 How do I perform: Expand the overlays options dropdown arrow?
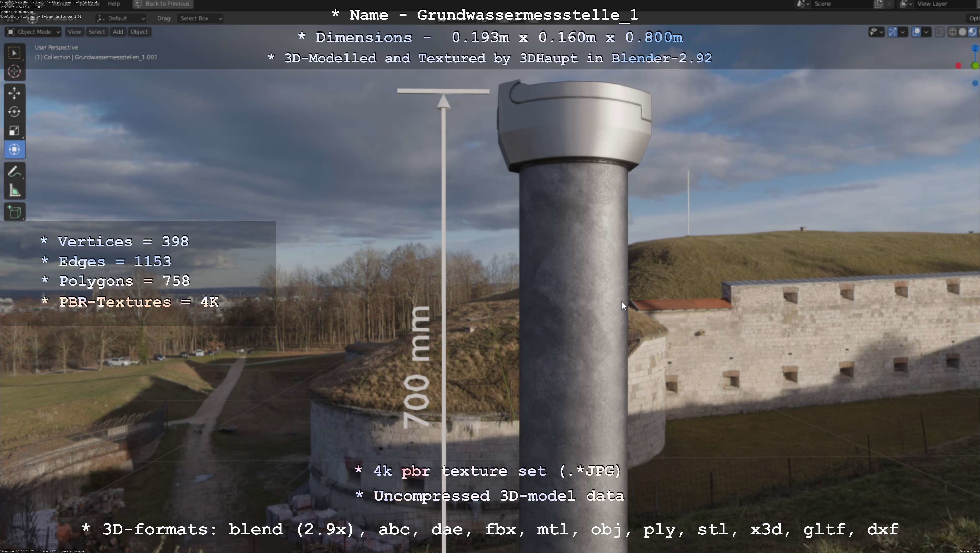pyautogui.click(x=926, y=32)
